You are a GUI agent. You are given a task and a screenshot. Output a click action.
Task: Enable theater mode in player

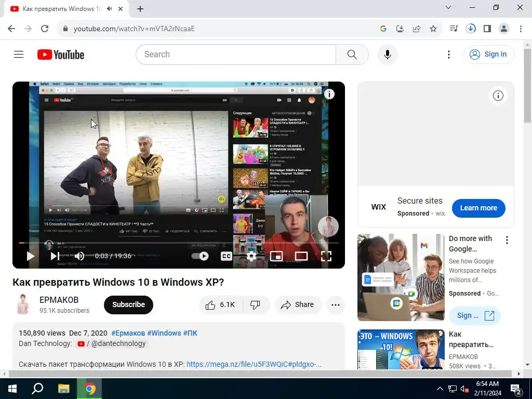point(301,256)
